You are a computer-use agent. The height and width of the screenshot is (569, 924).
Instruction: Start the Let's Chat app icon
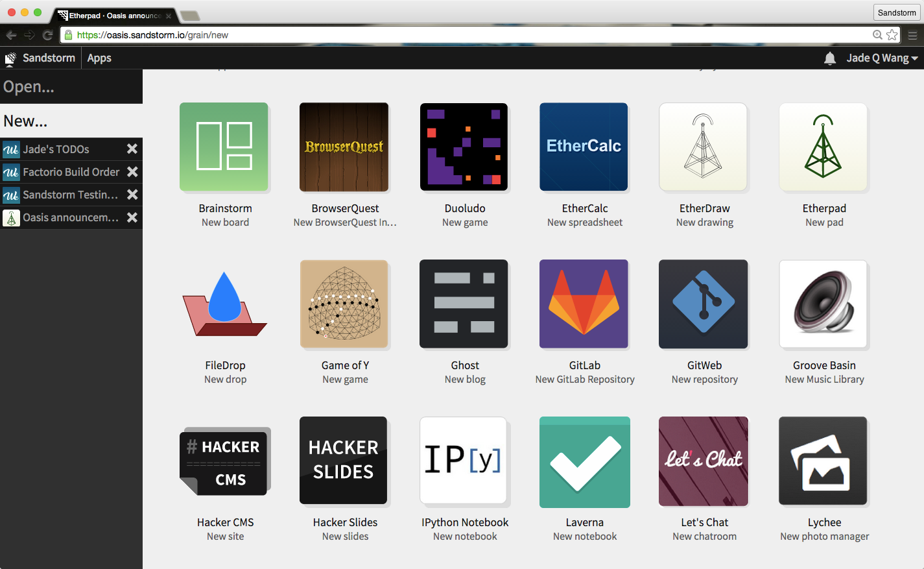[704, 461]
